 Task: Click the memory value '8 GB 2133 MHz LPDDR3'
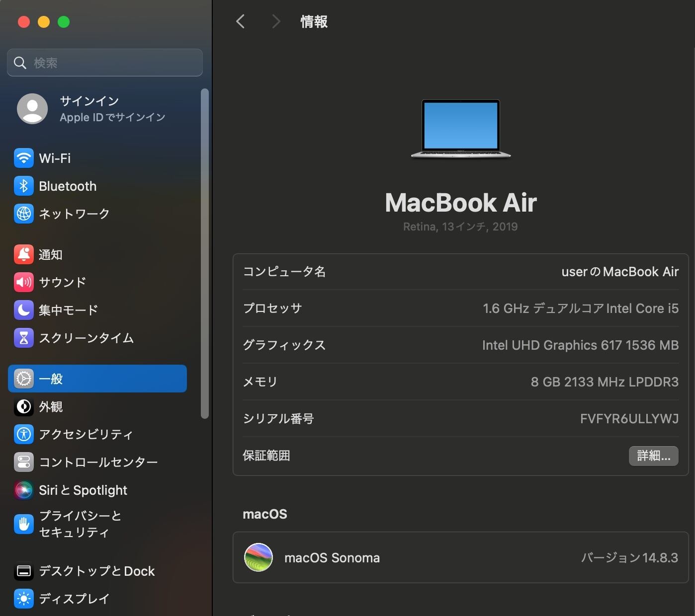coord(605,382)
